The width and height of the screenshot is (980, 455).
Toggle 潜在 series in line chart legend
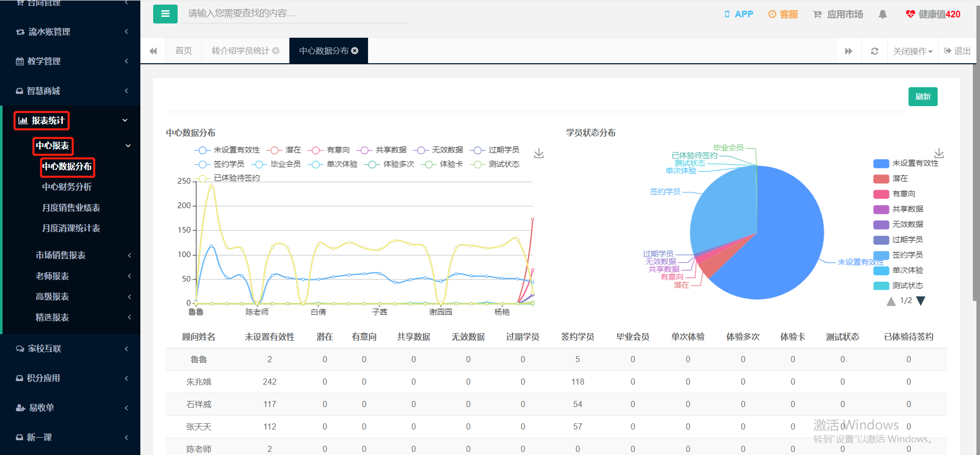coord(284,150)
